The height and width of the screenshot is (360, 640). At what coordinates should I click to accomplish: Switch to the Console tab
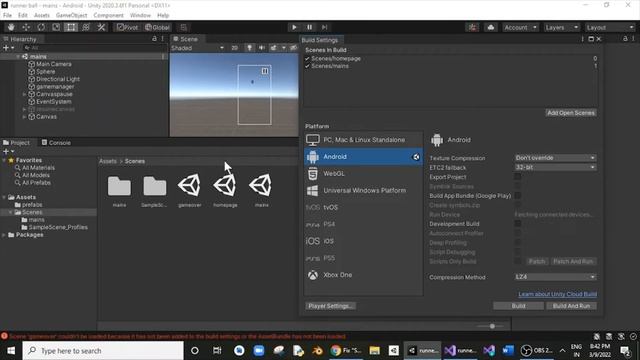click(x=56, y=142)
